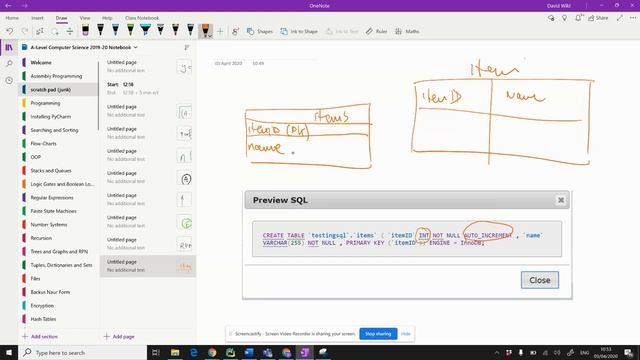Select the green pen
This screenshot has height=360, width=640.
click(x=130, y=30)
